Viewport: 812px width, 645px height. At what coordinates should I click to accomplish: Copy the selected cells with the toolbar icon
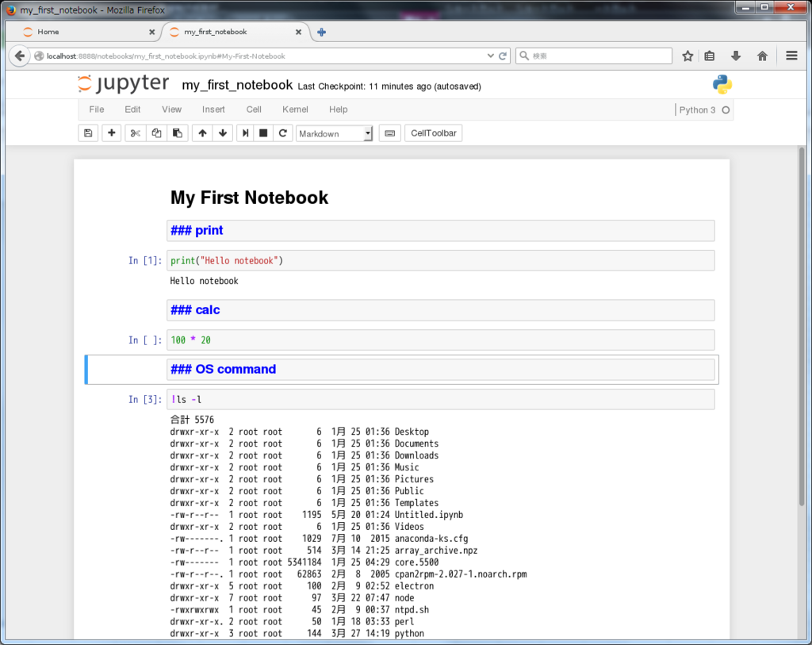[156, 133]
